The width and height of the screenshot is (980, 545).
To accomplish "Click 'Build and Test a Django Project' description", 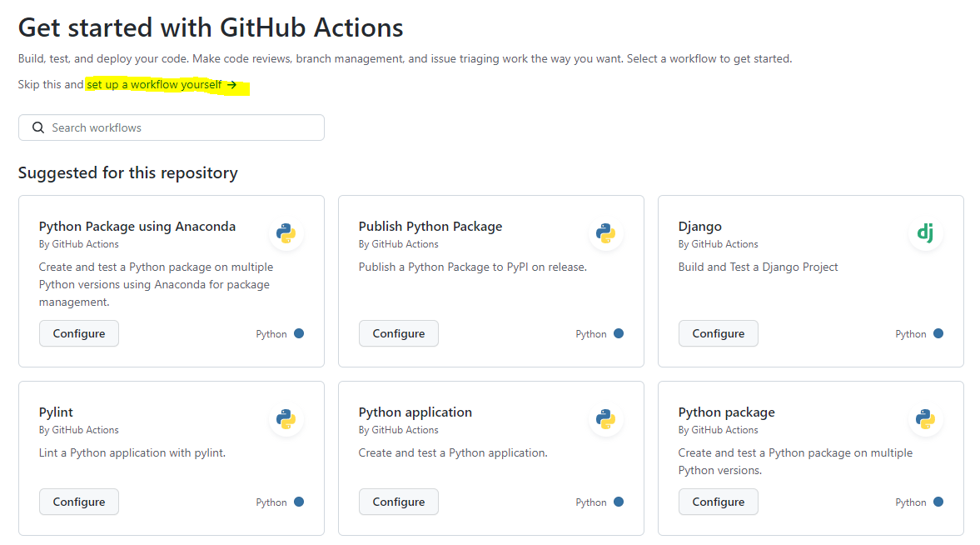I will click(x=759, y=267).
